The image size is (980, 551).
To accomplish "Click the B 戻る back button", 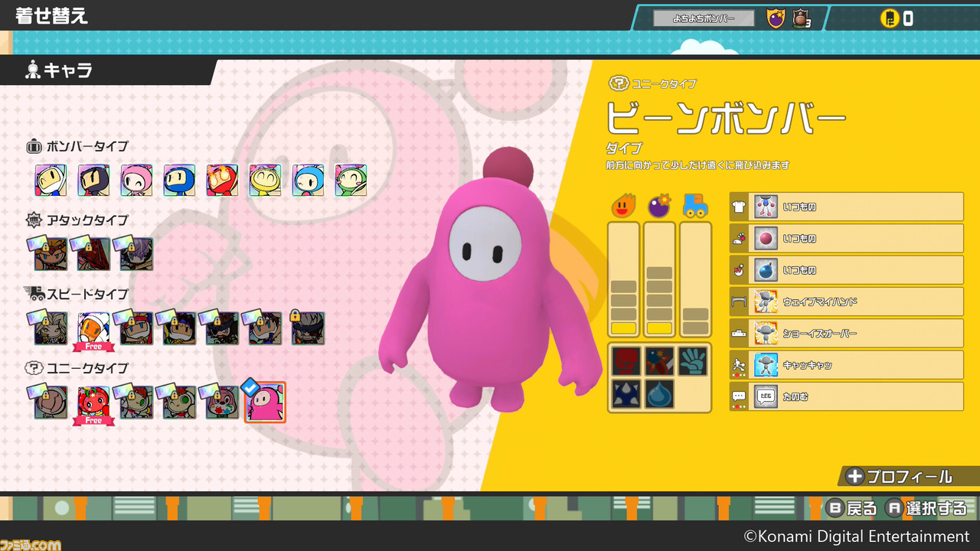I will (x=852, y=507).
